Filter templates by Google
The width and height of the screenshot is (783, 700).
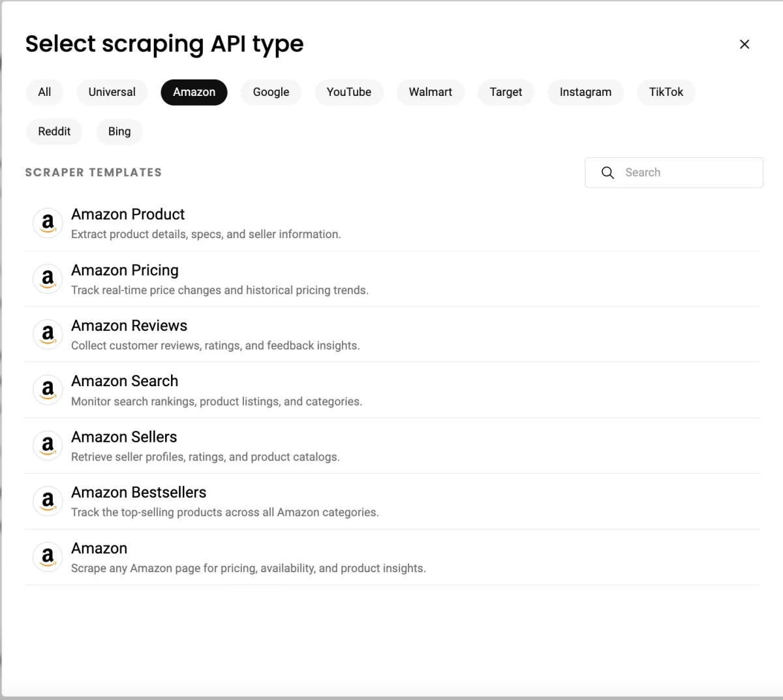point(271,92)
